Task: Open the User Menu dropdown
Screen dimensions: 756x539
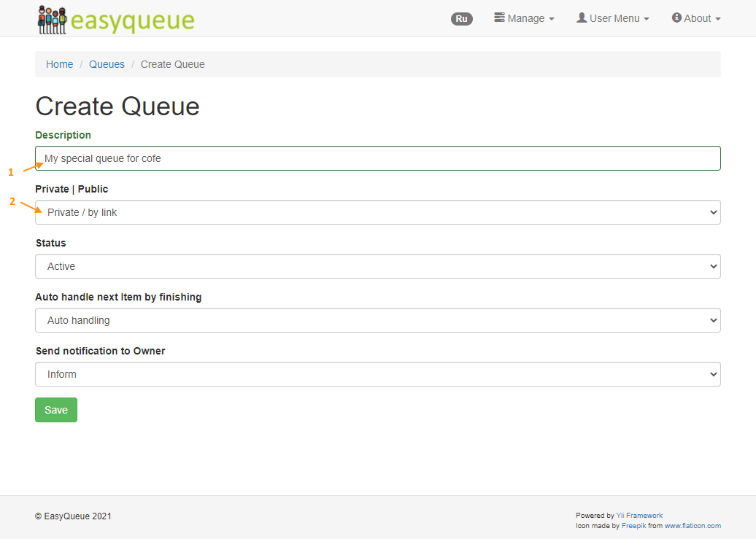Action: [619, 18]
